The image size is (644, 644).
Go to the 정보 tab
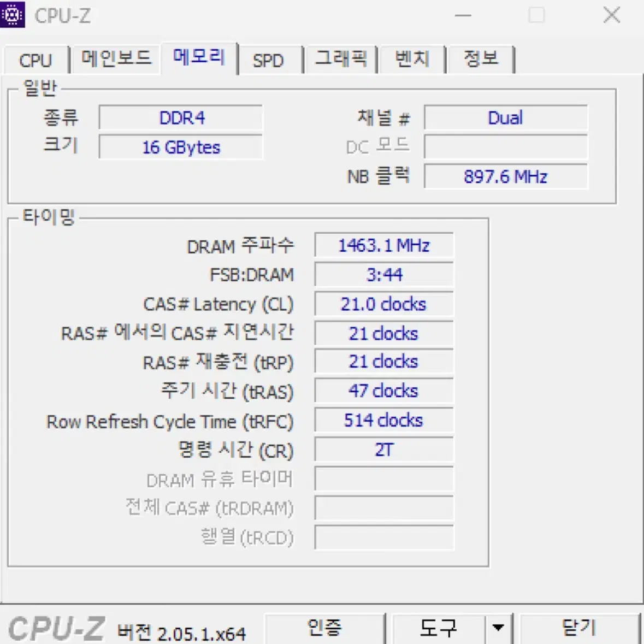coord(481,59)
